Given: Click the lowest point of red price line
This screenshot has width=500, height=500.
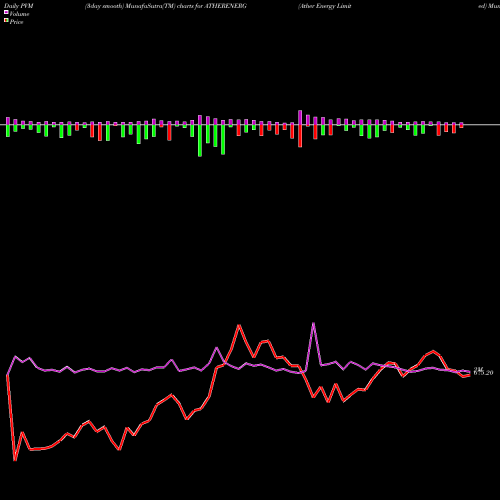Looking at the screenshot, I should coord(15,460).
